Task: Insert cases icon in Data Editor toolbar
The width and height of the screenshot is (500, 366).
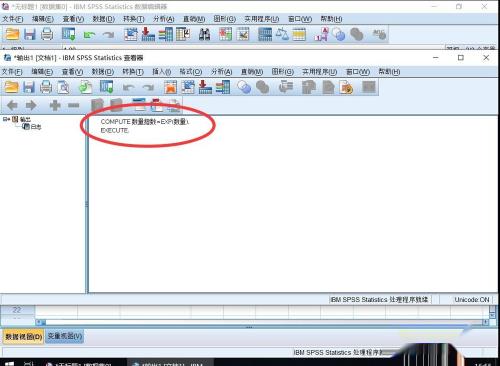Action: coord(225,34)
